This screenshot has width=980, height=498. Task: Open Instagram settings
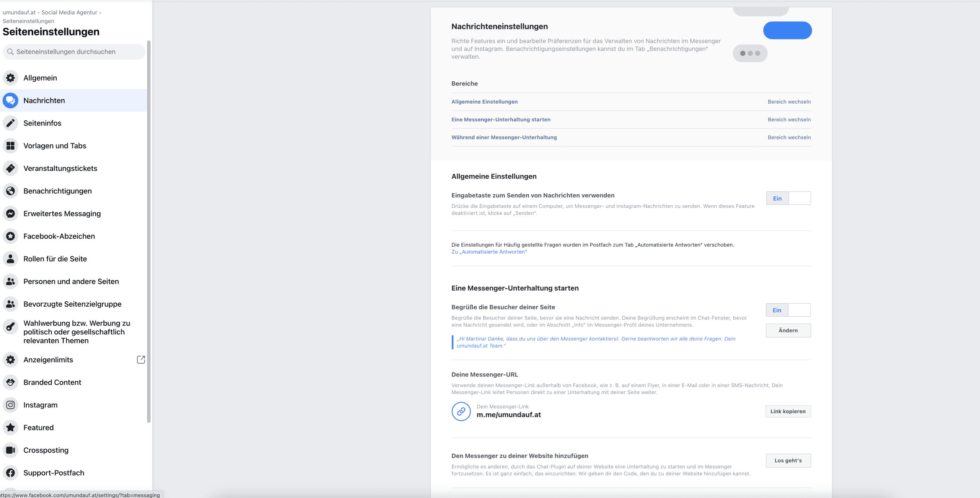point(73,405)
